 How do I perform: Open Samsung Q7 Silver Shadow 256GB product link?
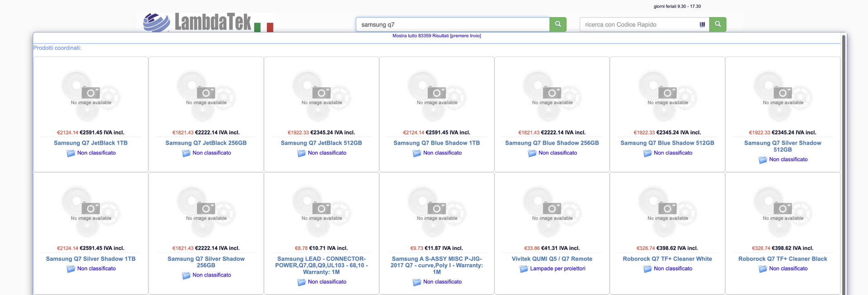pos(206,262)
